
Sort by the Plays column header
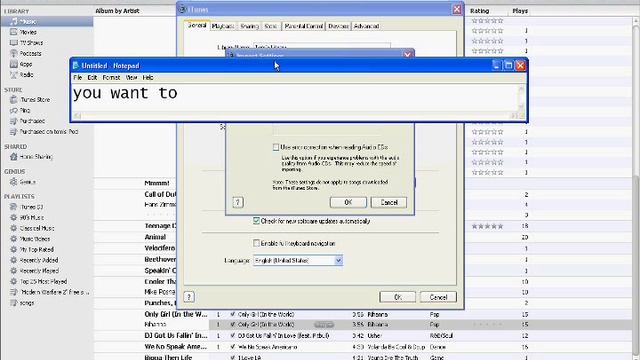pyautogui.click(x=520, y=11)
